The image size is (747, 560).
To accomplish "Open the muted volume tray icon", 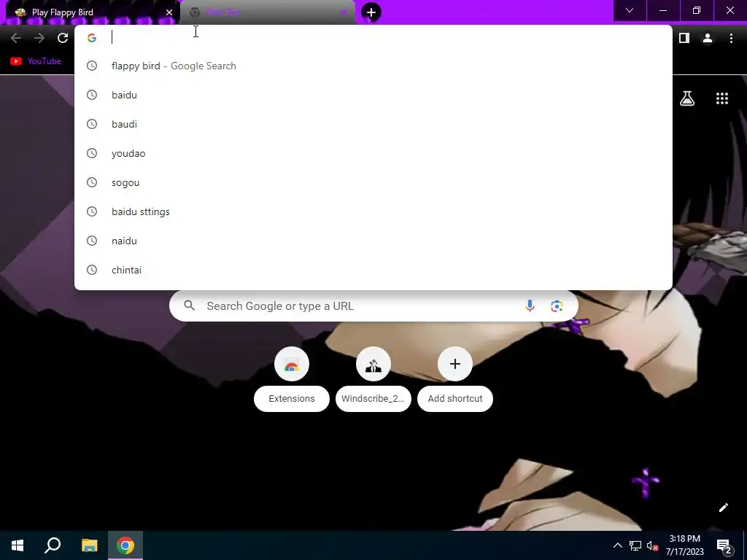I will pos(653,545).
